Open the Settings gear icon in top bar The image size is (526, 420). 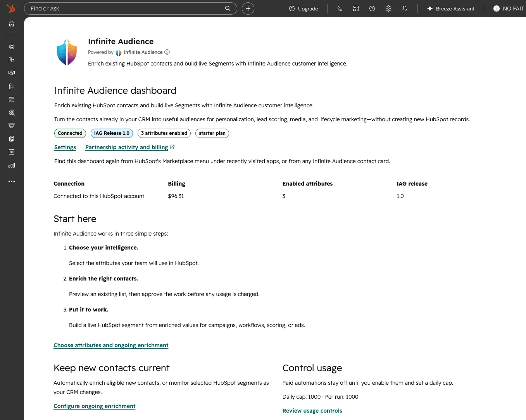coord(388,9)
